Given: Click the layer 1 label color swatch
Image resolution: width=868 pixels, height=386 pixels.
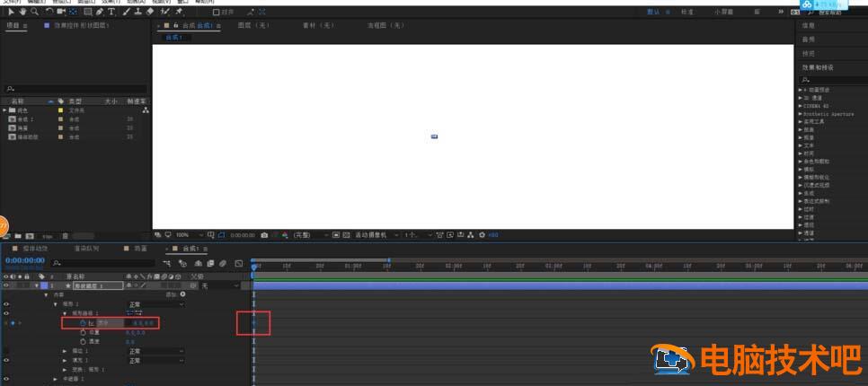Looking at the screenshot, I should 44,285.
